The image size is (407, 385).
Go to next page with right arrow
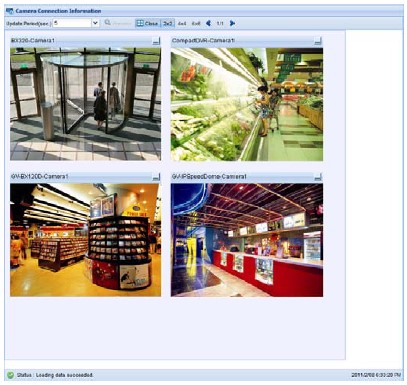(x=232, y=23)
